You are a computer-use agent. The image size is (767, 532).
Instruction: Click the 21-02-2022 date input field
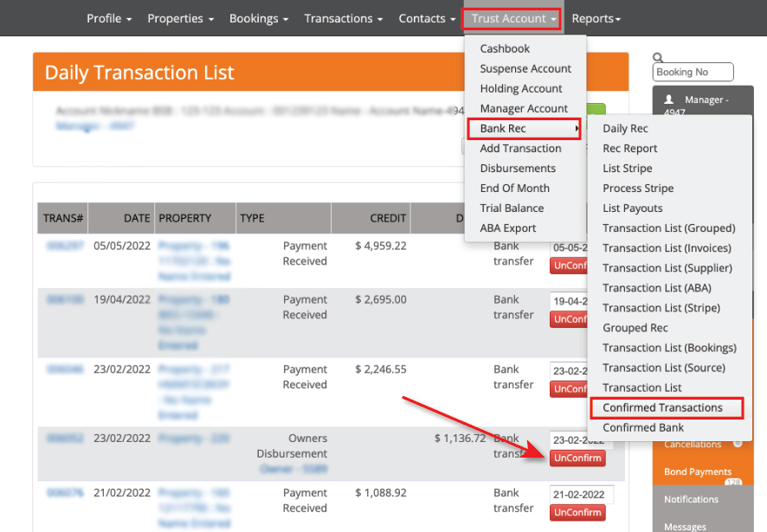point(582,495)
